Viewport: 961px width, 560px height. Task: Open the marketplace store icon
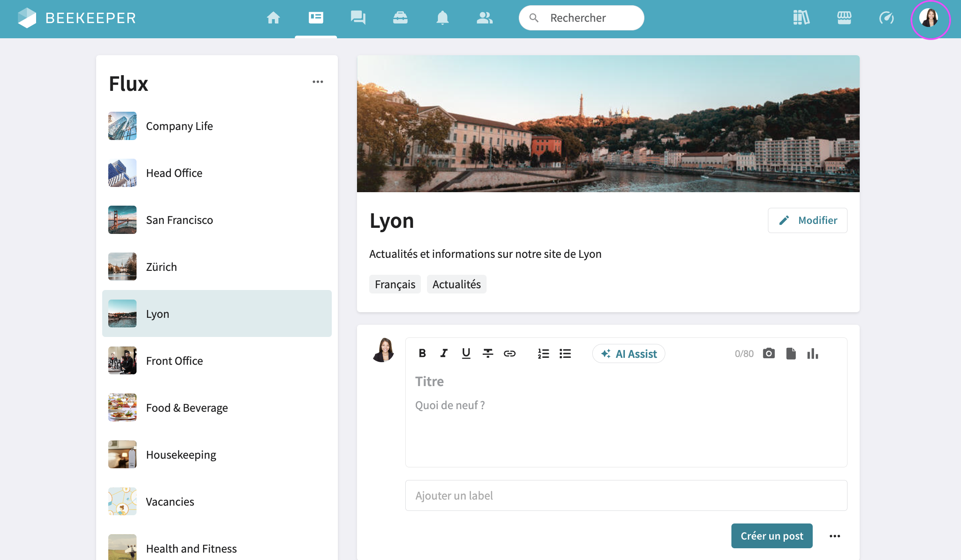(x=844, y=18)
